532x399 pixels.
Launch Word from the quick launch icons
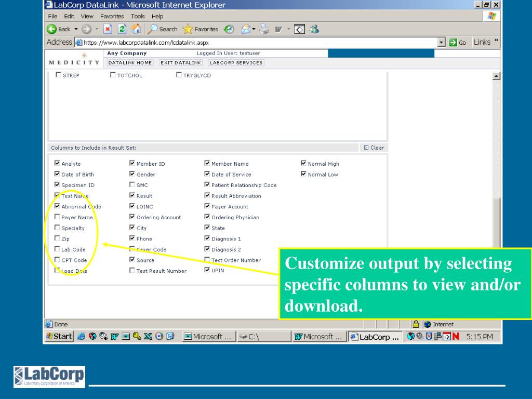(x=114, y=336)
